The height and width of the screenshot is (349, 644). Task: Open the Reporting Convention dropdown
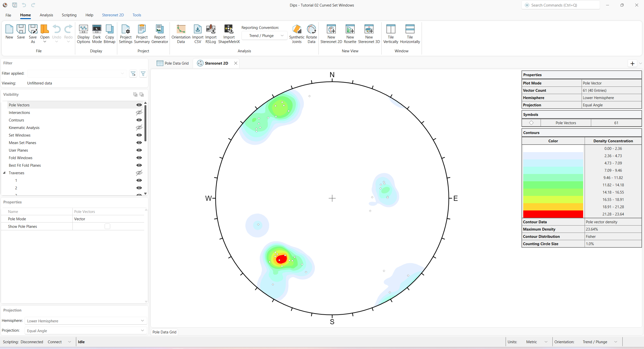[282, 35]
